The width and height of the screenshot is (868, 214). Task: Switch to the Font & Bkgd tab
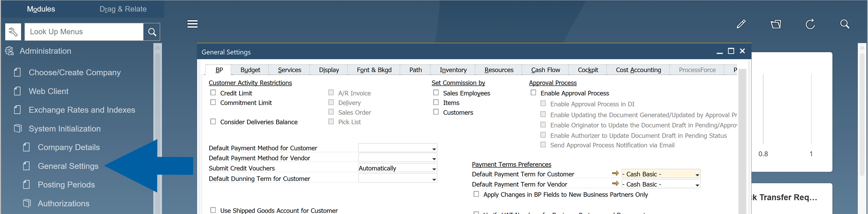[x=374, y=70]
